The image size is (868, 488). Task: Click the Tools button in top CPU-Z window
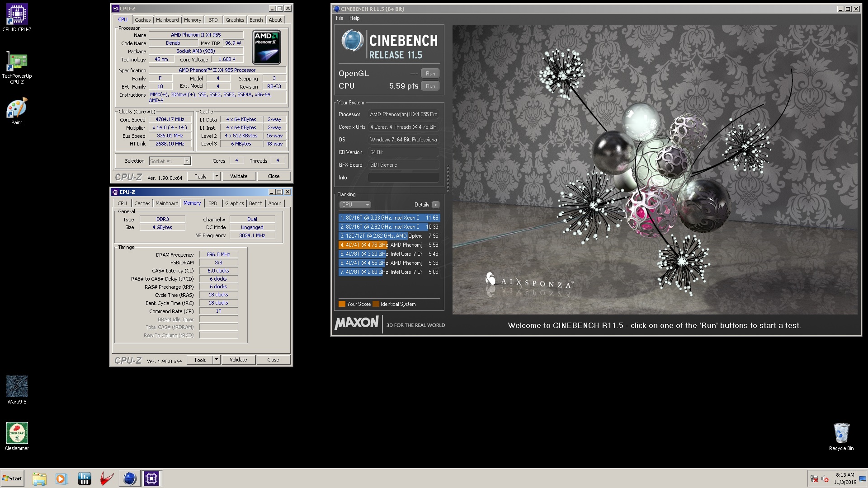[200, 176]
